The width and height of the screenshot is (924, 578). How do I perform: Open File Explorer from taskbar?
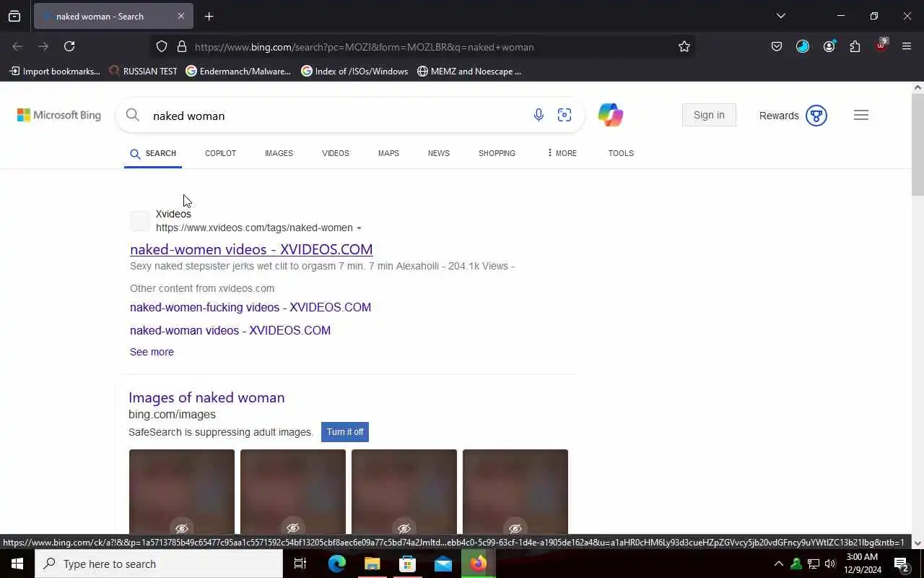click(x=372, y=564)
